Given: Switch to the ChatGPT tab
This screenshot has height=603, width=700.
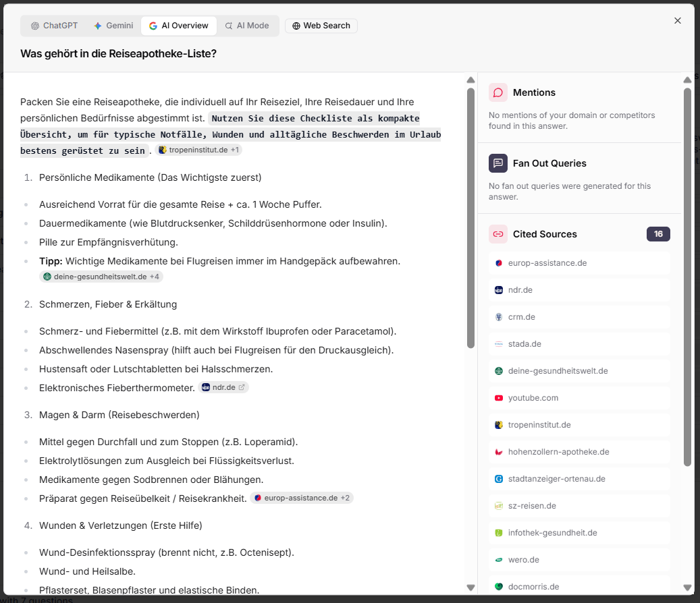Looking at the screenshot, I should tap(54, 26).
